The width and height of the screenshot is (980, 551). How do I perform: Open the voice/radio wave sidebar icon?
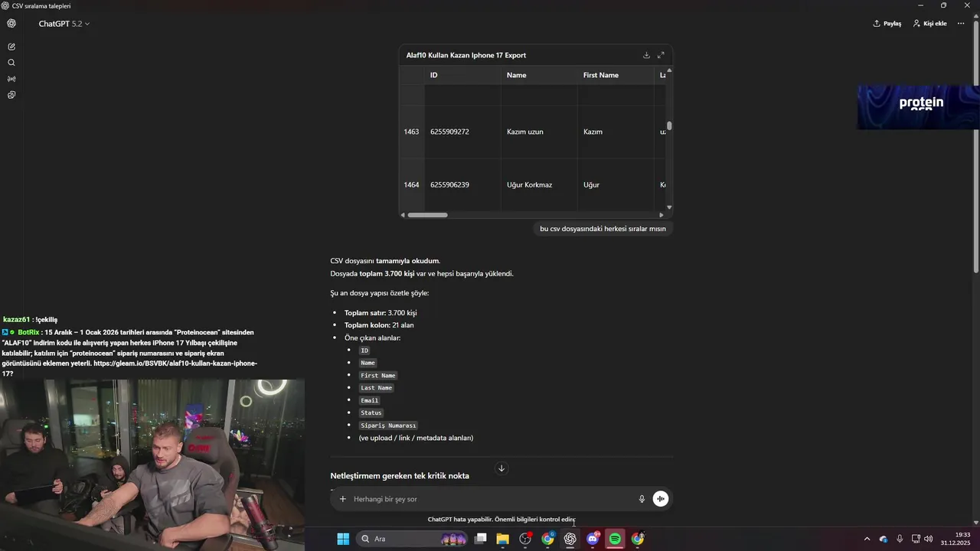tap(11, 79)
